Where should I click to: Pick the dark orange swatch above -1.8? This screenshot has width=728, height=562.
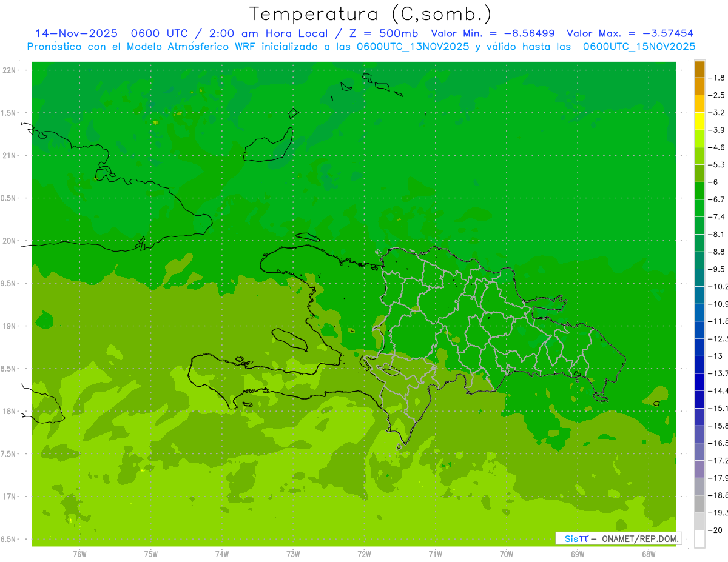click(699, 69)
